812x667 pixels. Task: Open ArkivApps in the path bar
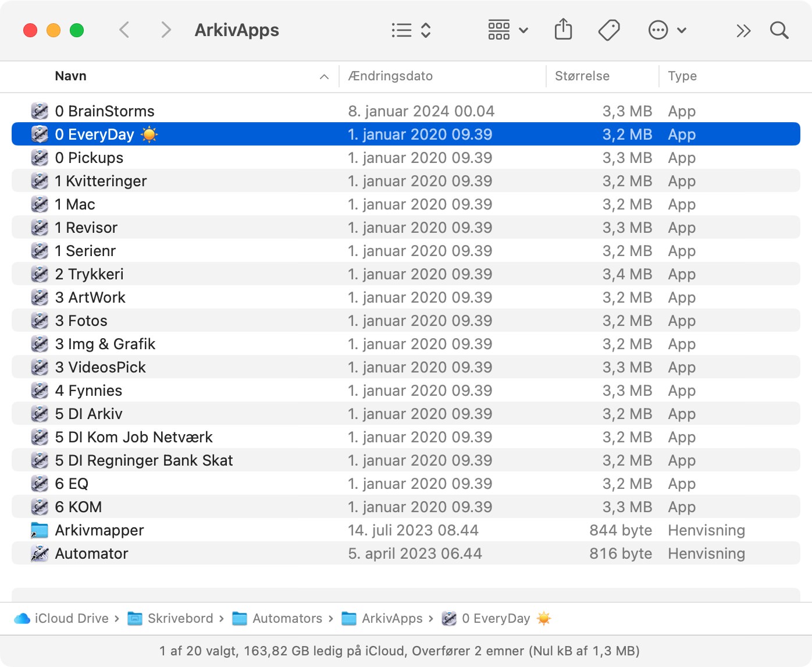[382, 618]
